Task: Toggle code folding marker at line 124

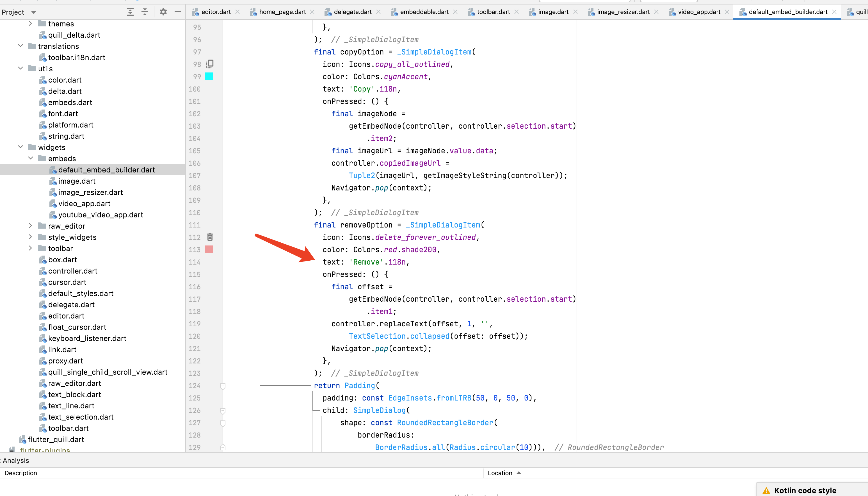Action: 223,386
